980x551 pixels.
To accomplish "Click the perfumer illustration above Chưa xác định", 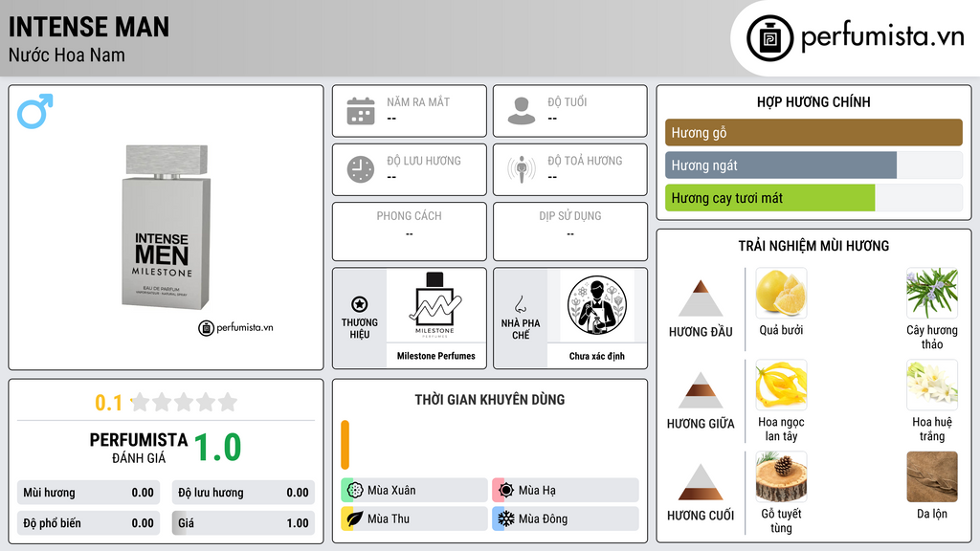I will [597, 305].
